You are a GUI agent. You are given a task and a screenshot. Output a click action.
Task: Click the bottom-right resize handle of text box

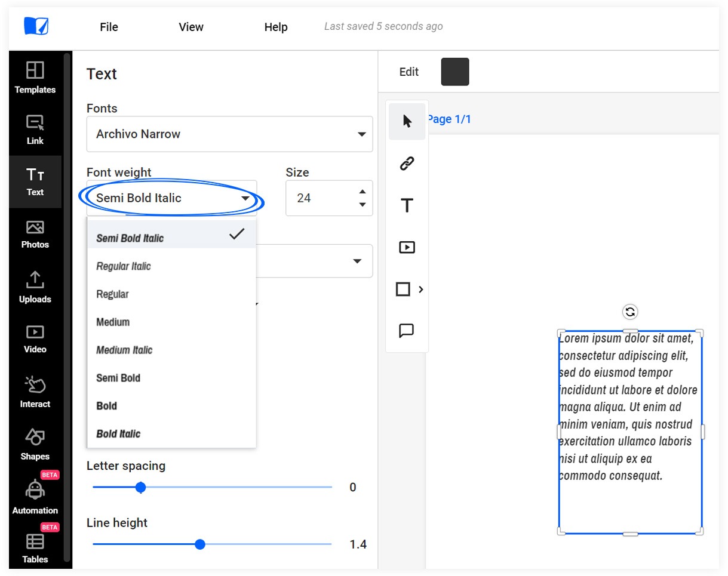point(699,531)
